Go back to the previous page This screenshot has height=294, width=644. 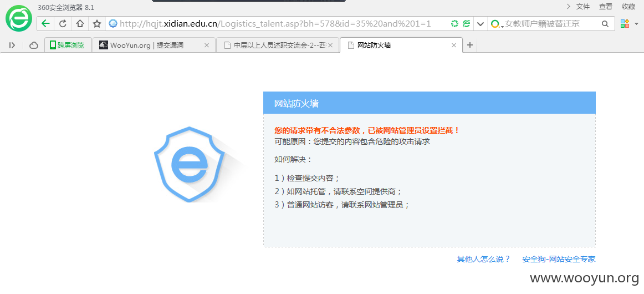click(45, 24)
